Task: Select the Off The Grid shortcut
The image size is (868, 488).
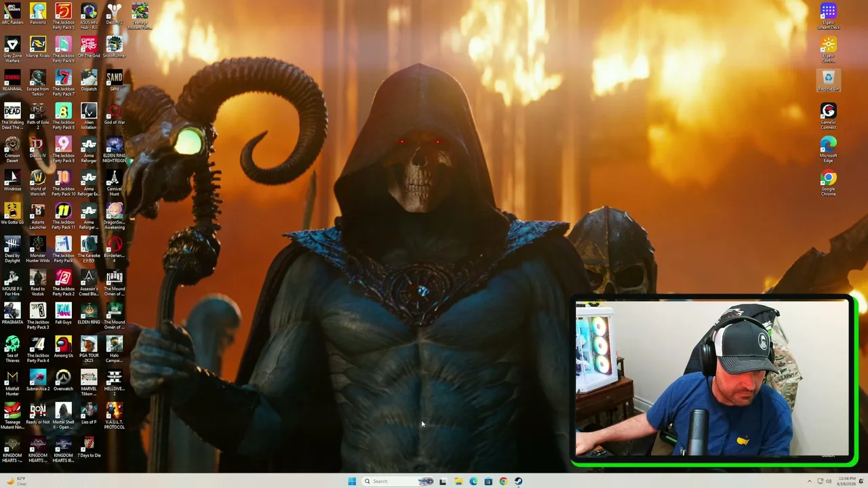Action: (89, 47)
